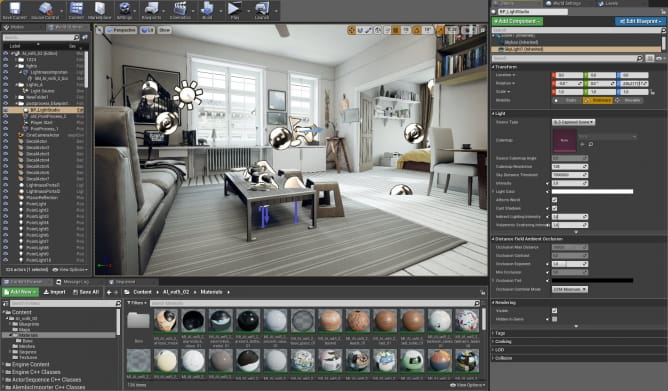Click Save All in Content Browser
Screen dimensions: 668x391
click(86, 292)
